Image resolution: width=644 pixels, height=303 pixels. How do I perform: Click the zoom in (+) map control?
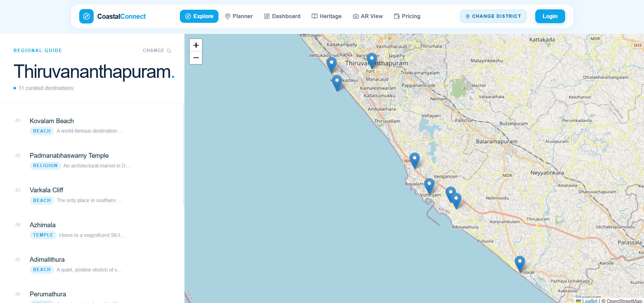click(196, 45)
